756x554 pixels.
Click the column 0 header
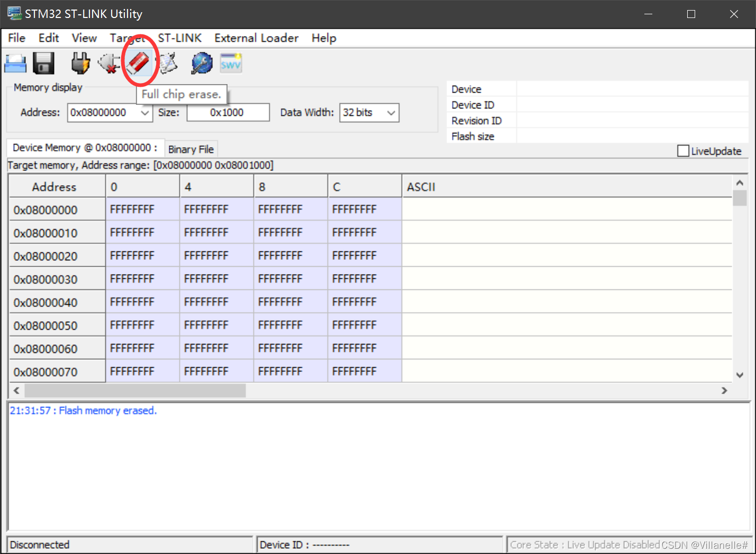pyautogui.click(x=143, y=187)
